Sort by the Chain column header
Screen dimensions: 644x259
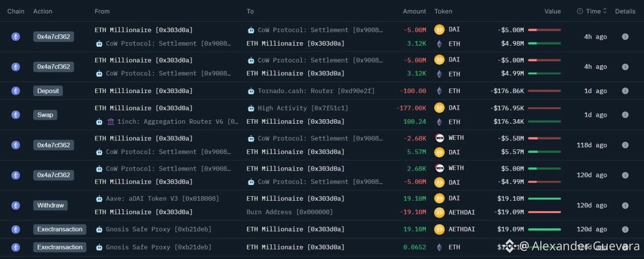coord(16,11)
